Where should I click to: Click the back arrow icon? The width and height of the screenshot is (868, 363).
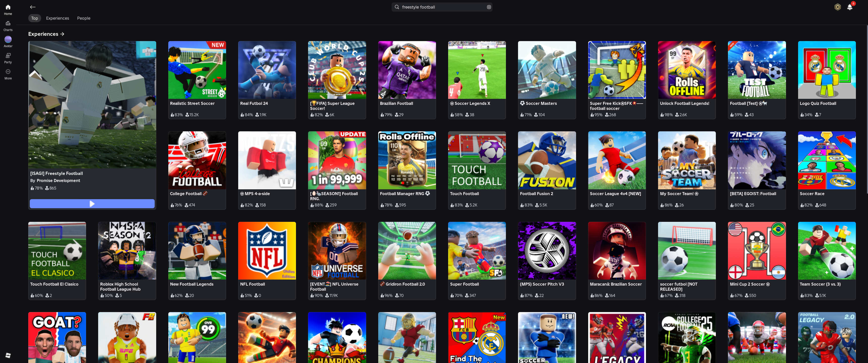(33, 7)
